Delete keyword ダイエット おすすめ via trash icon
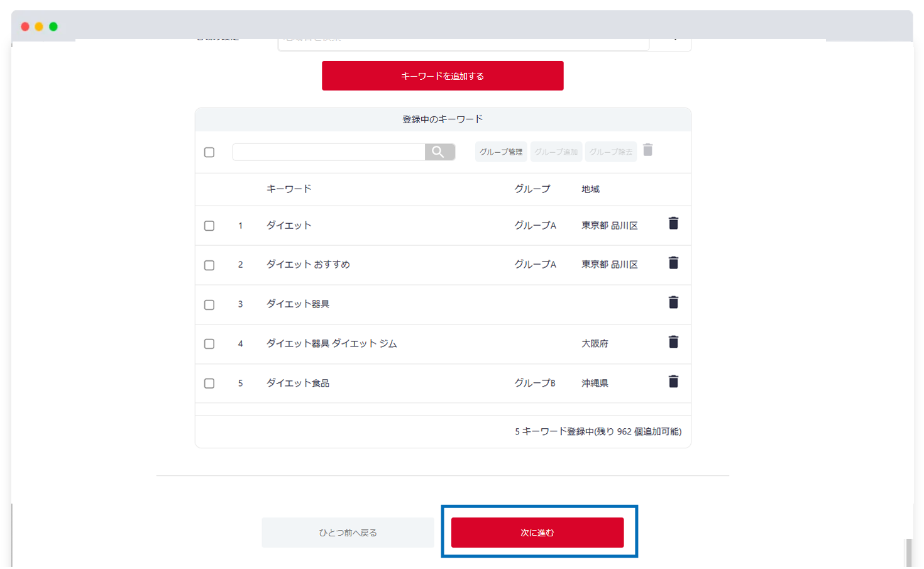 tap(673, 263)
